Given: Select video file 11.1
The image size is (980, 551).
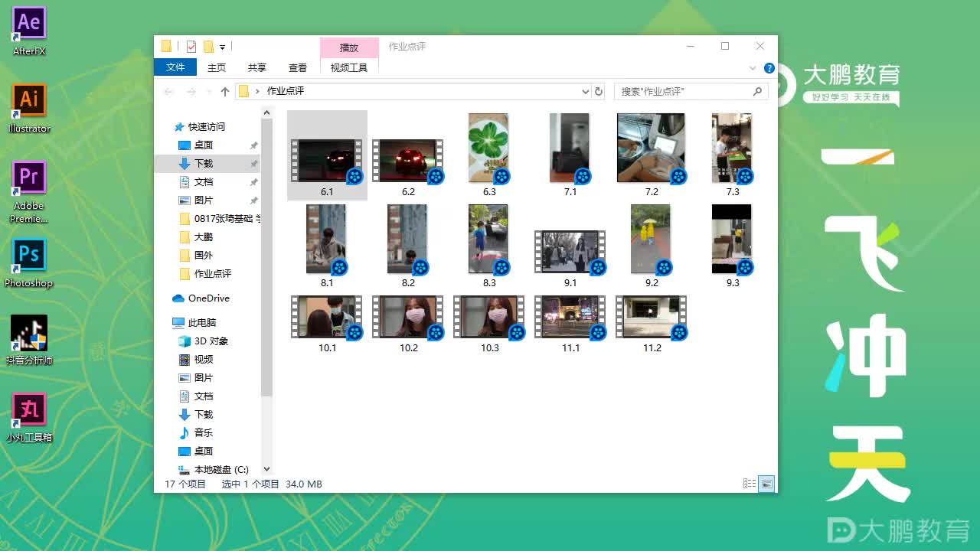Looking at the screenshot, I should point(570,324).
